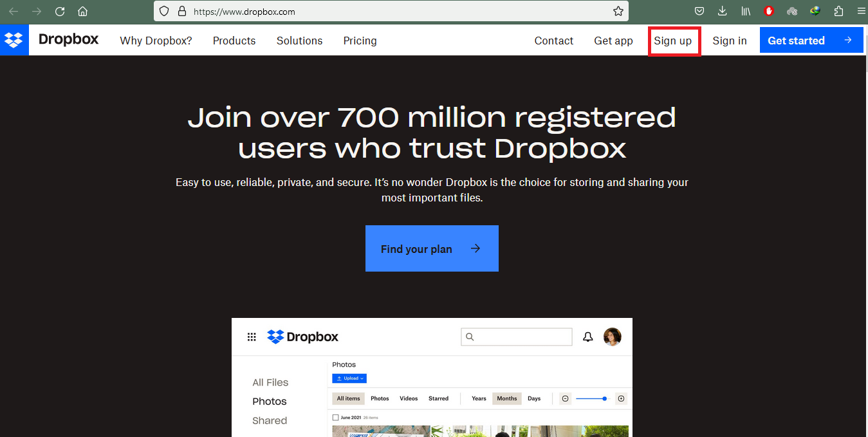Go back to the previous page

point(14,11)
